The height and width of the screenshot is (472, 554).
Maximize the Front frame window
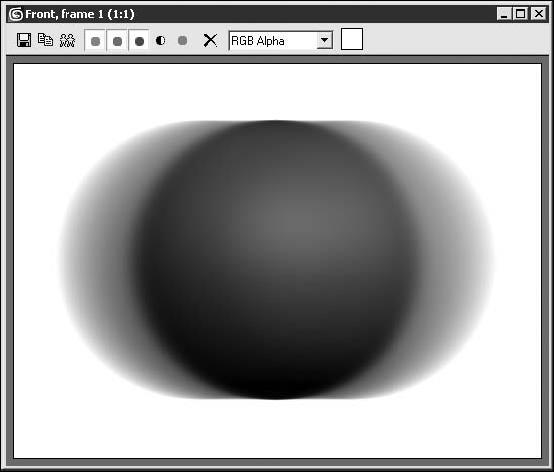coord(520,14)
